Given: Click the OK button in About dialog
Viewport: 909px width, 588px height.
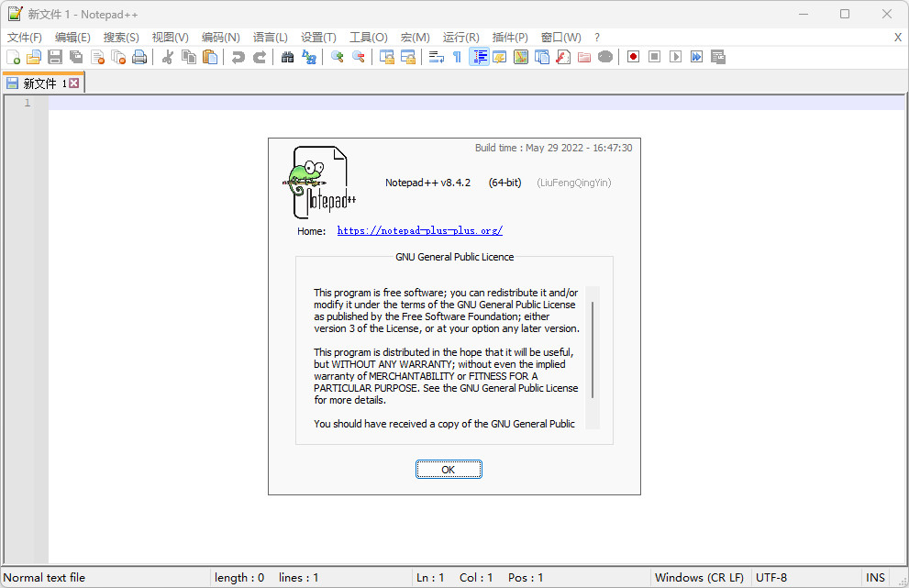Looking at the screenshot, I should tap(449, 469).
